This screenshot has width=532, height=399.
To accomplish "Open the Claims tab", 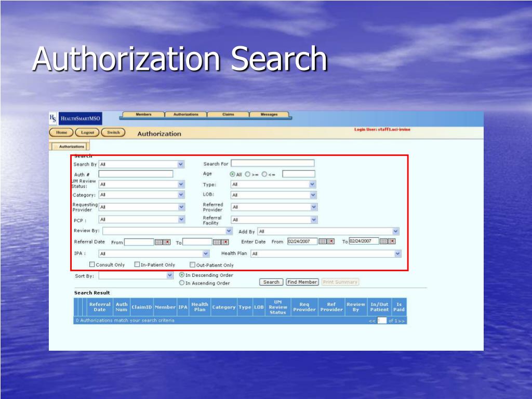I will [228, 115].
